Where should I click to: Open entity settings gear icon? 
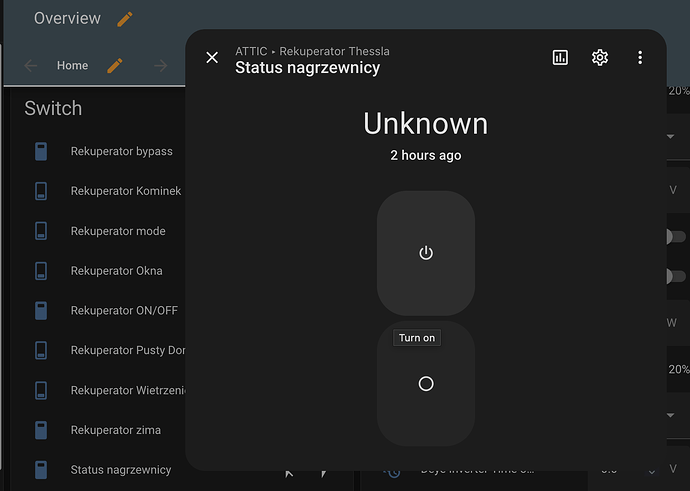pyautogui.click(x=600, y=58)
